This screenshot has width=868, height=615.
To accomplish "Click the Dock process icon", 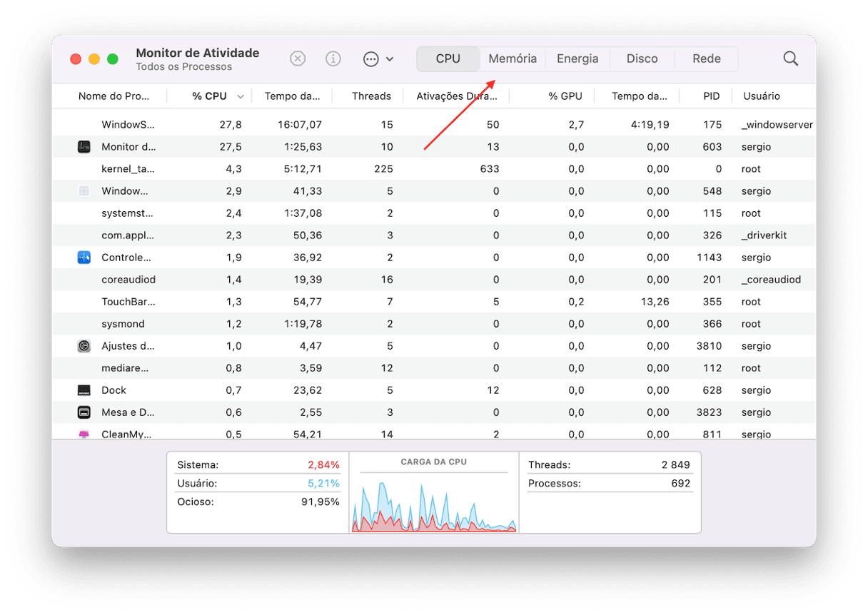I will (x=84, y=390).
